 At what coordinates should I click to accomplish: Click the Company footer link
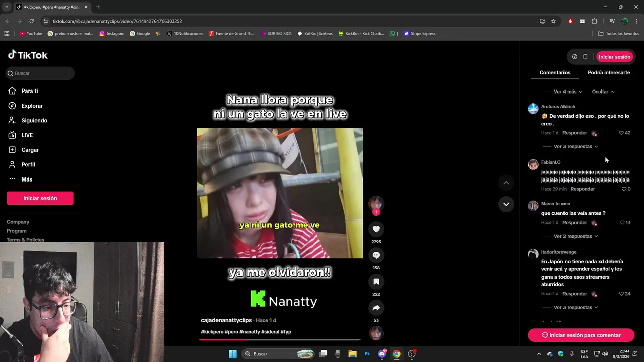18,222
